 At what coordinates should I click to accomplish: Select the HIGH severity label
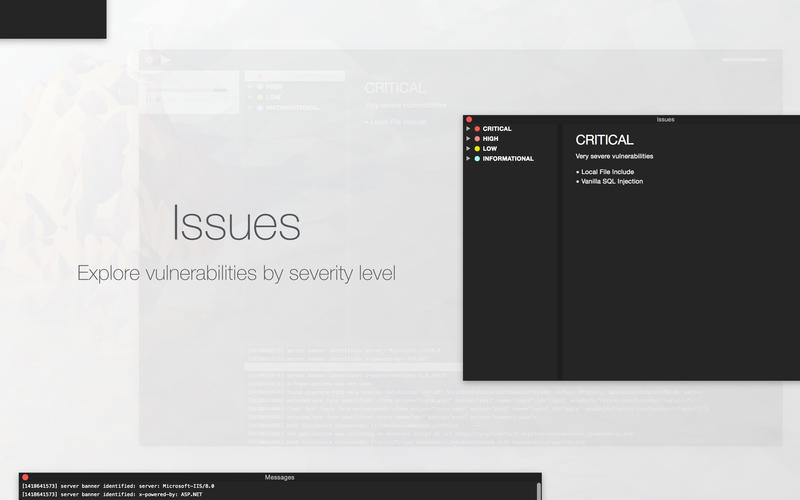490,139
